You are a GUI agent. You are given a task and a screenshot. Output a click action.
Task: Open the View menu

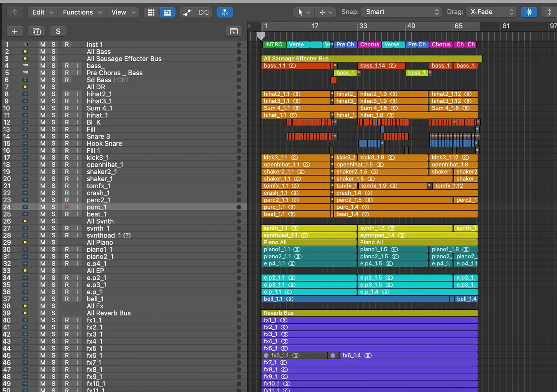(x=123, y=12)
